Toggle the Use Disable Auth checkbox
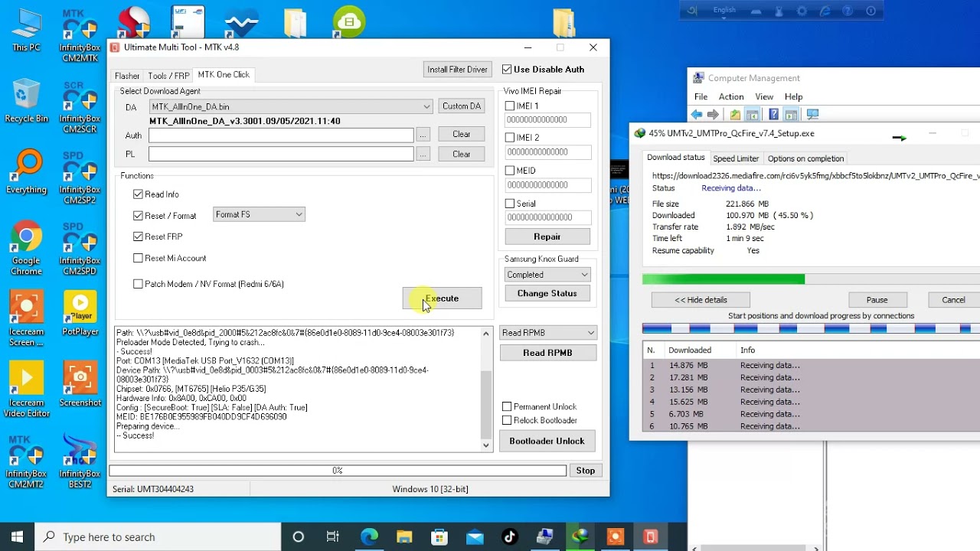 [507, 70]
